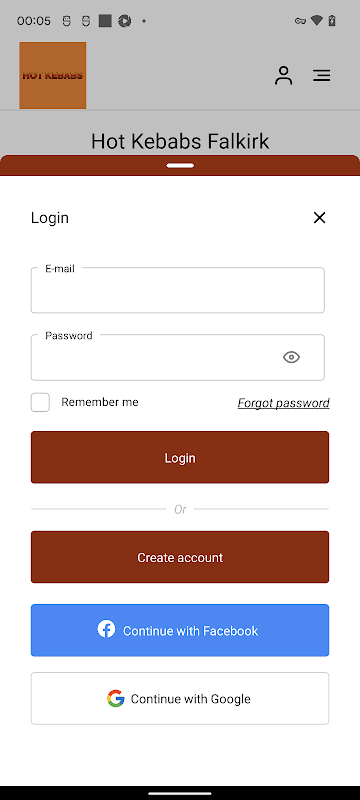Tap the bottom sheet drag handle
Image resolution: width=360 pixels, height=800 pixels.
click(180, 165)
